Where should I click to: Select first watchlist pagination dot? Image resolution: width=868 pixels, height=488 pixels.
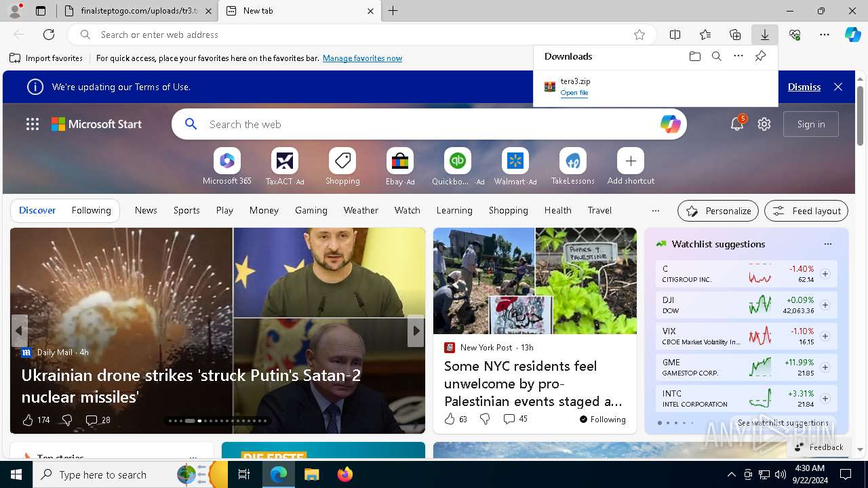coord(659,423)
